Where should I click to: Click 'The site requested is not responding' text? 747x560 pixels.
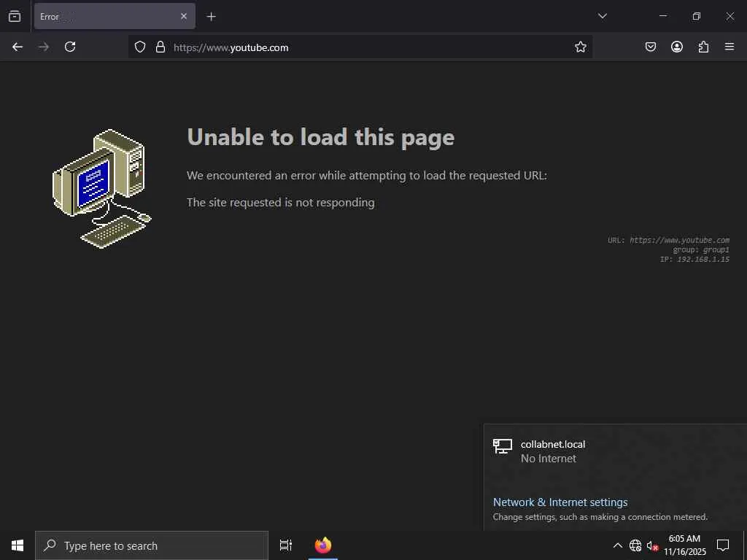[x=281, y=203]
